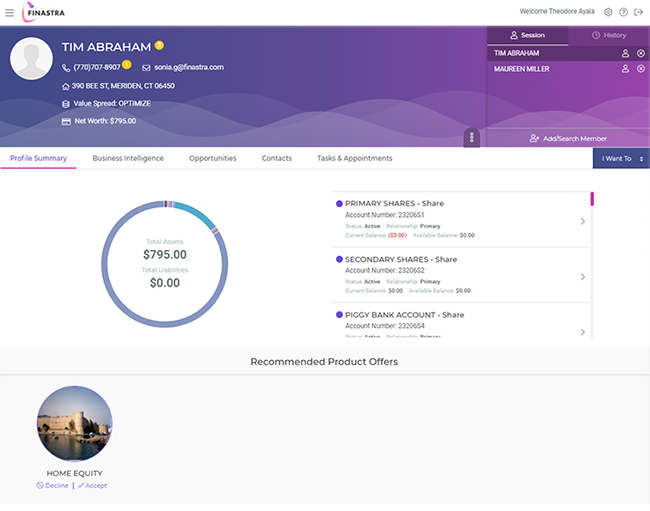Click the Total Assets $795.00 value
Image resolution: width=650 pixels, height=511 pixels.
tap(165, 254)
